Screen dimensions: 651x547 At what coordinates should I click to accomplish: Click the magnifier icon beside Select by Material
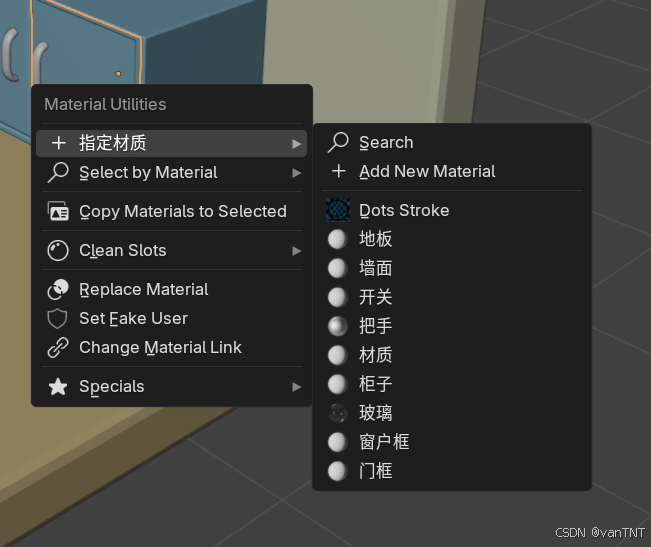click(x=58, y=172)
